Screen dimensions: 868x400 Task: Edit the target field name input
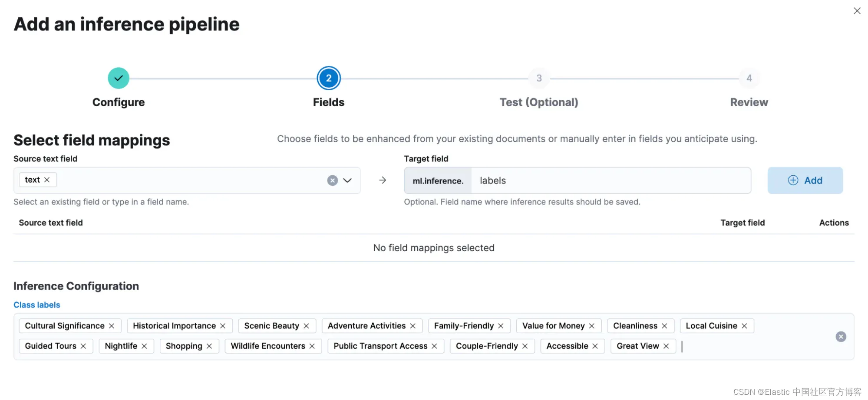tap(610, 180)
